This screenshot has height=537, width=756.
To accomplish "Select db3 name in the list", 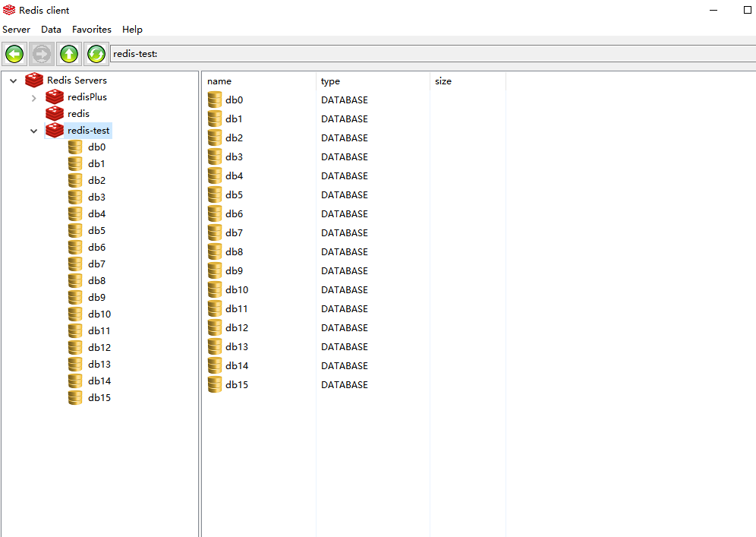I will [235, 156].
